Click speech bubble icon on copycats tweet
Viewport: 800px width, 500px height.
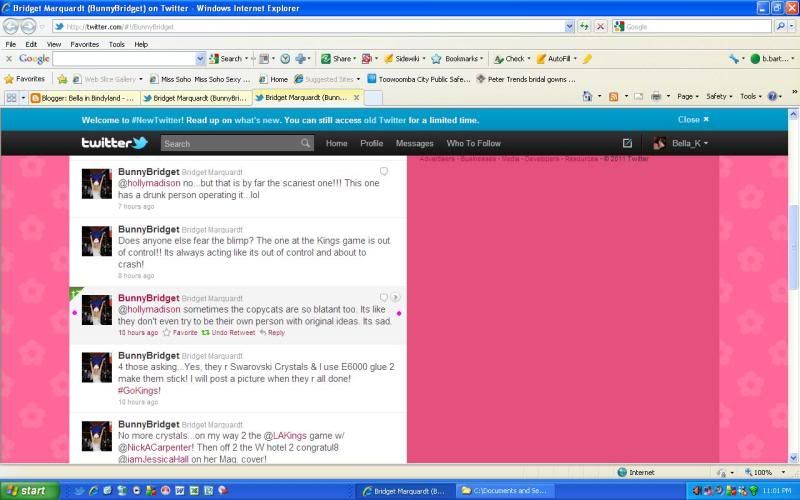pyautogui.click(x=384, y=297)
